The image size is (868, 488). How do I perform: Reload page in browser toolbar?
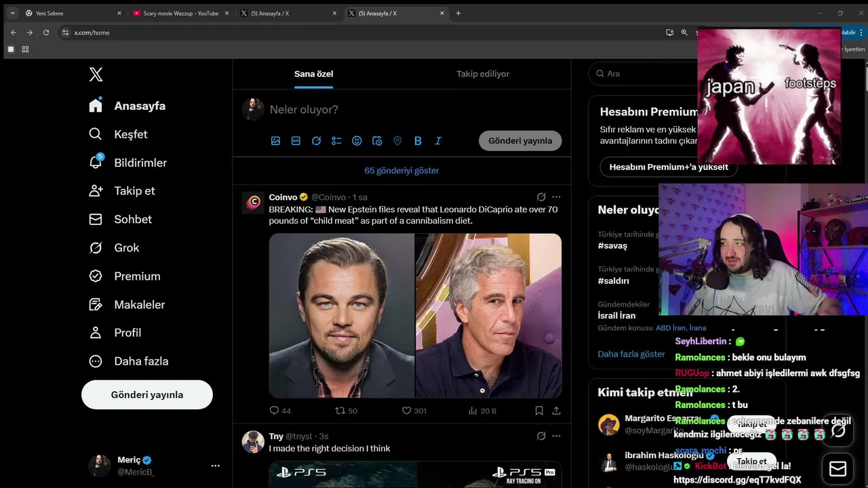coord(46,33)
